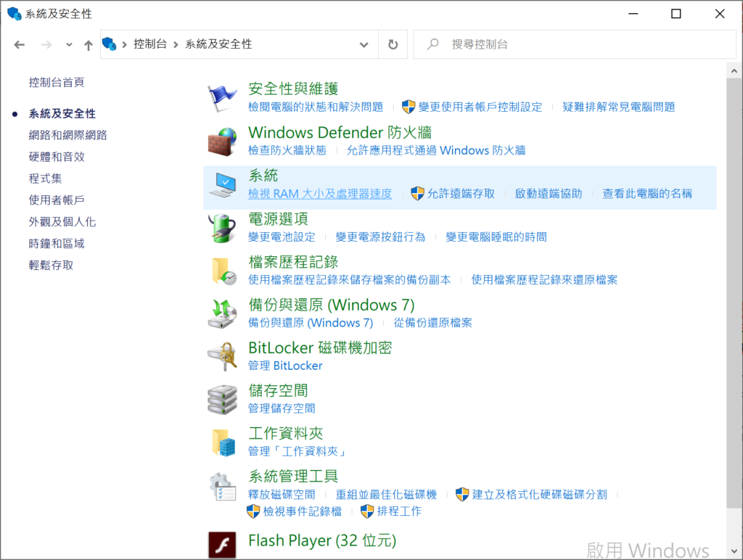This screenshot has height=560, width=743.
Task: Click the shield icon beside 建立及格式化硬碟磁碟分割
Action: pyautogui.click(x=462, y=494)
